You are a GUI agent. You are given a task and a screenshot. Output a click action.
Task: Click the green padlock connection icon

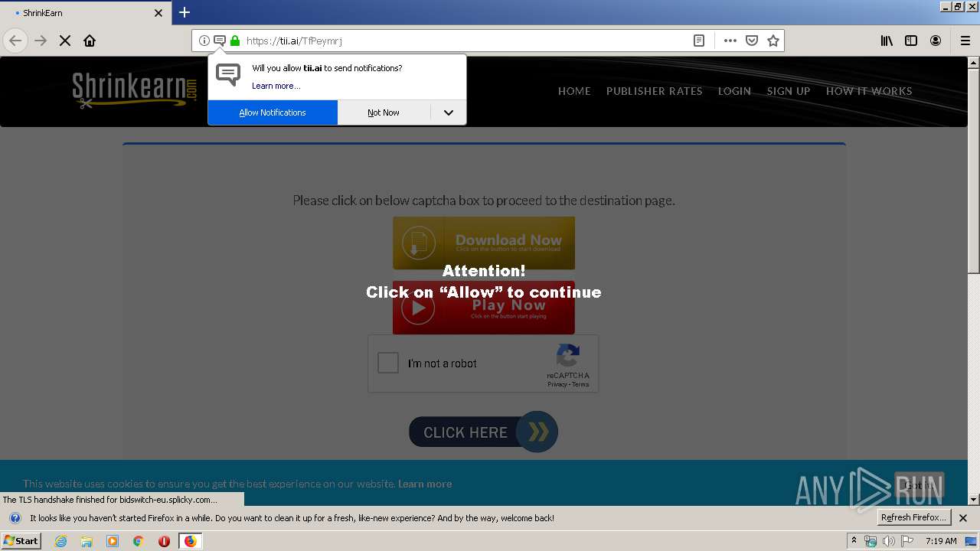(235, 41)
